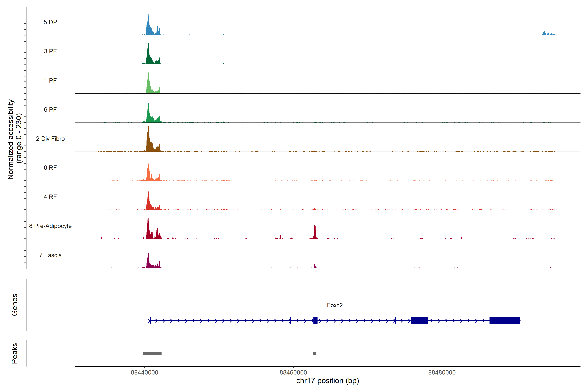Click the 6 PF track label
The width and height of the screenshot is (588, 392).
(50, 109)
